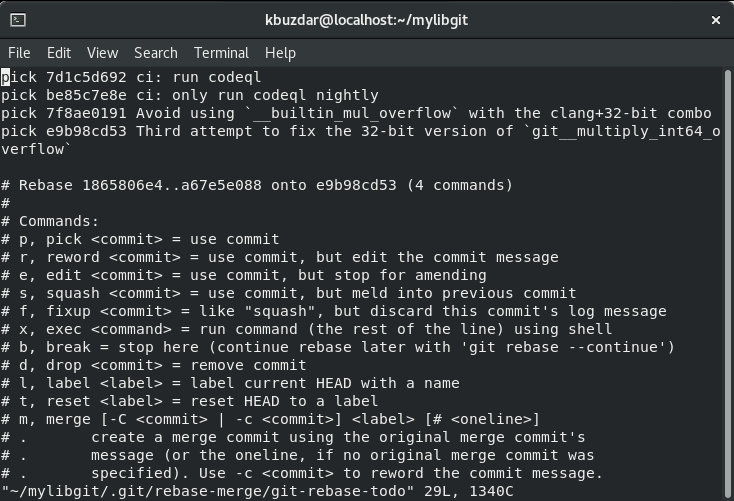This screenshot has height=501, width=734.
Task: Click the terminal icon in the title bar
Action: pos(20,19)
